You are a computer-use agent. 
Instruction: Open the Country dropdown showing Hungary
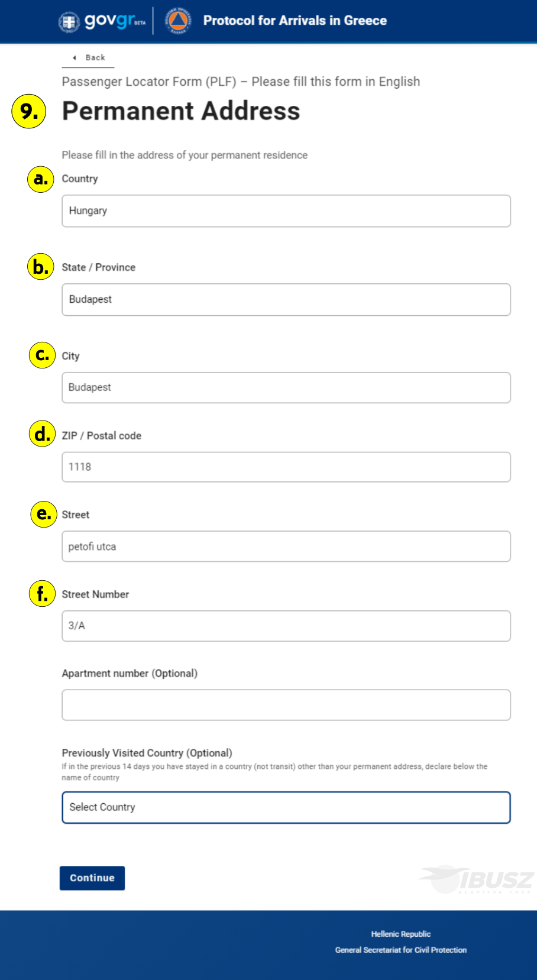point(286,211)
